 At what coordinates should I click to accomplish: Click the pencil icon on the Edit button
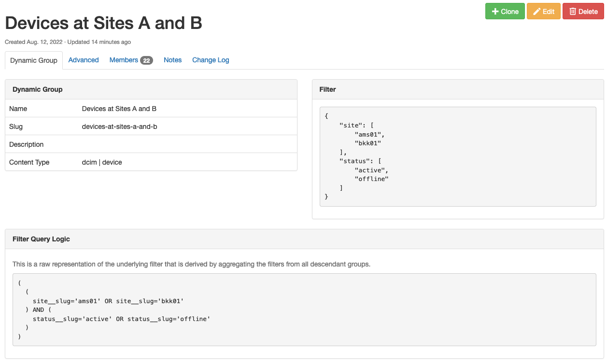(x=537, y=11)
